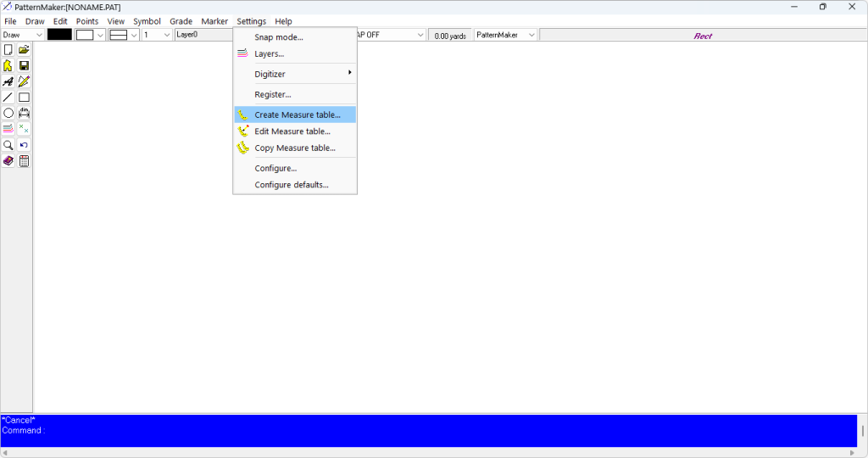868x458 pixels.
Task: Open the Draw menu
Action: point(35,21)
